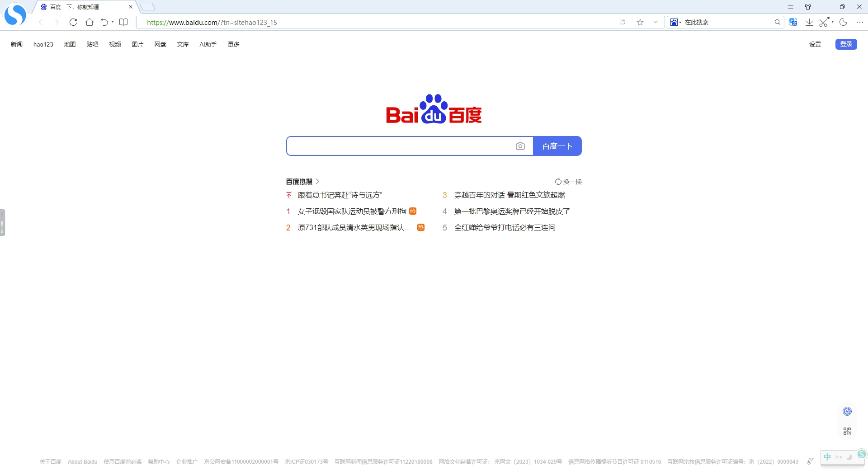Click the 百度一下 search button
The image size is (868, 470).
tap(557, 146)
